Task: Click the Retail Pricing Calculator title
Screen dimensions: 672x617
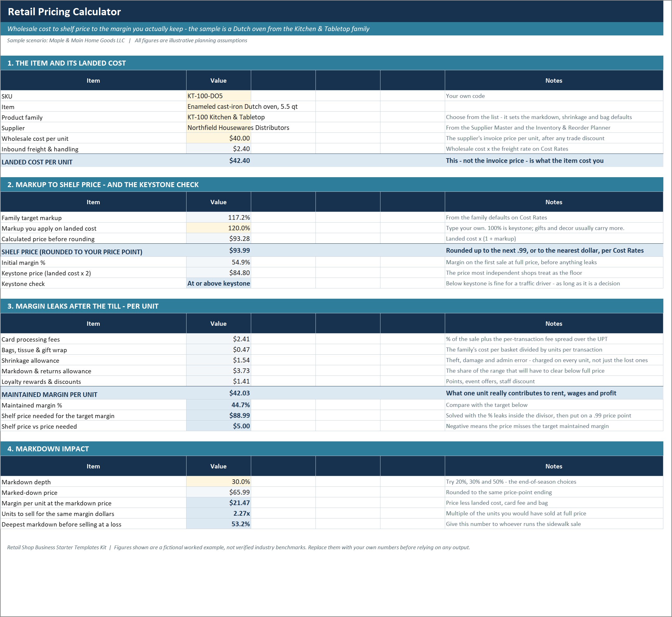Action: (x=64, y=12)
